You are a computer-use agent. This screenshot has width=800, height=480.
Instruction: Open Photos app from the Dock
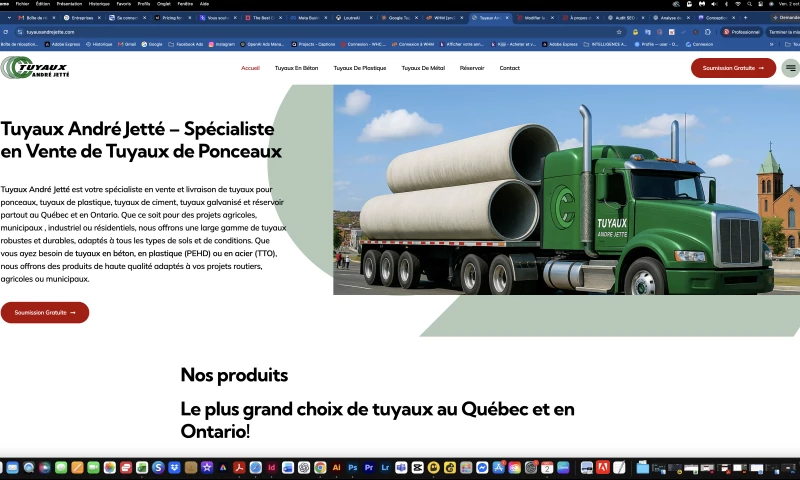pos(110,467)
